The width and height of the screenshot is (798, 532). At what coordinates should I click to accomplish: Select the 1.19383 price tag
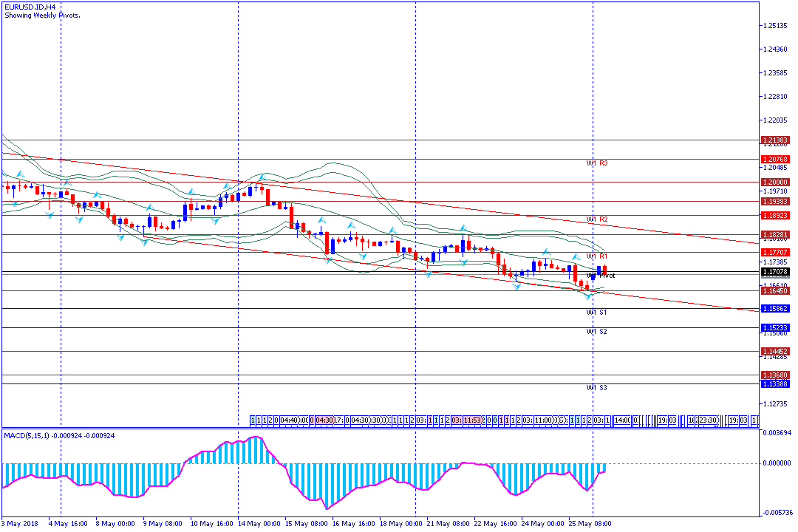click(775, 202)
